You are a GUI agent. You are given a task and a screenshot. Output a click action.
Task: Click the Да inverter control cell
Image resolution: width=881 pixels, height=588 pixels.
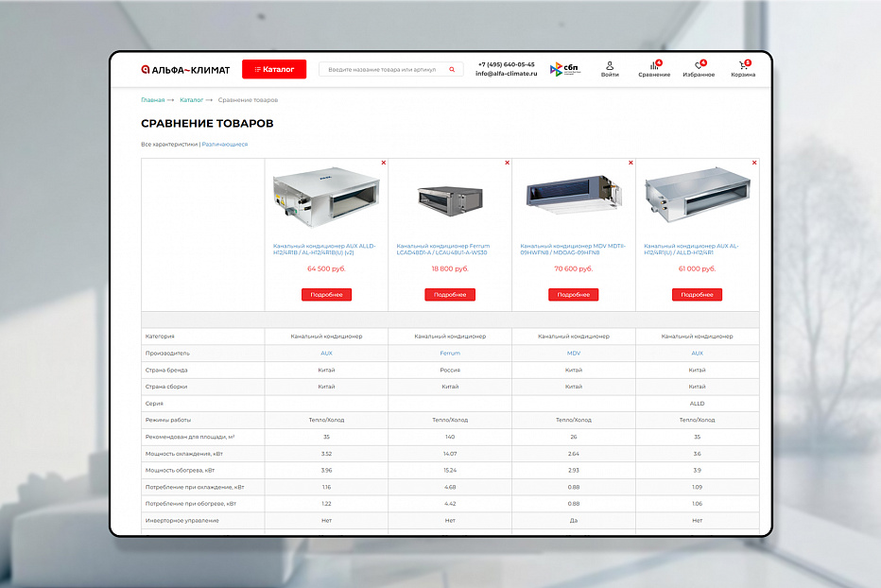[x=574, y=521]
